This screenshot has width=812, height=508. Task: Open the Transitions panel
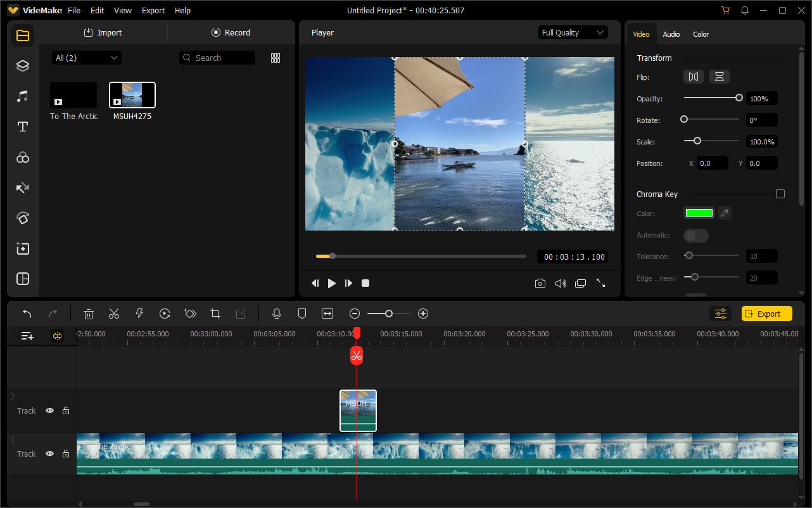pos(22,187)
